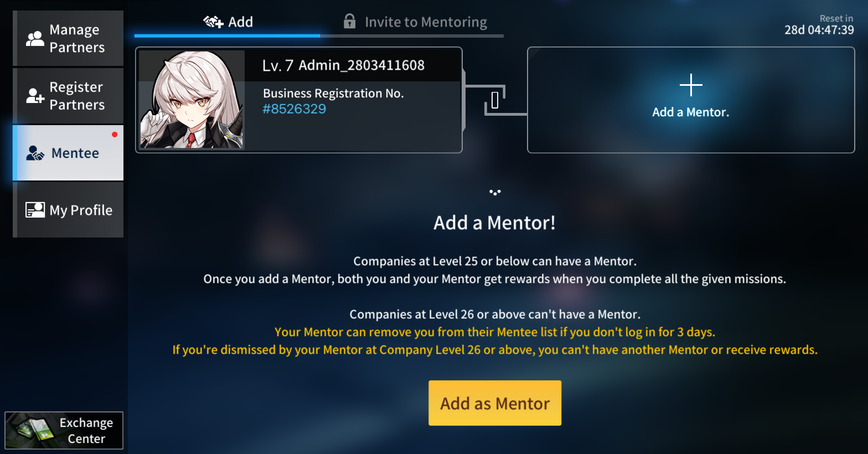Open Manage Partners menu entry

click(68, 38)
